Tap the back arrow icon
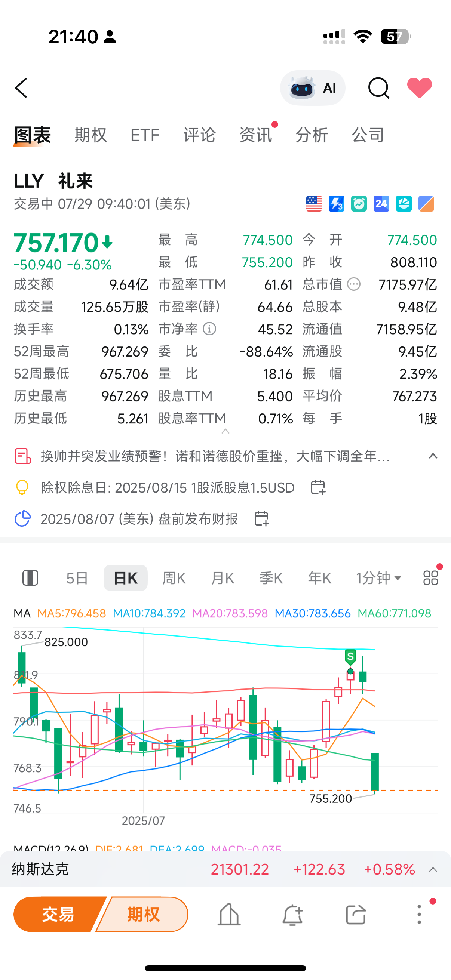The image size is (451, 980). click(x=21, y=88)
